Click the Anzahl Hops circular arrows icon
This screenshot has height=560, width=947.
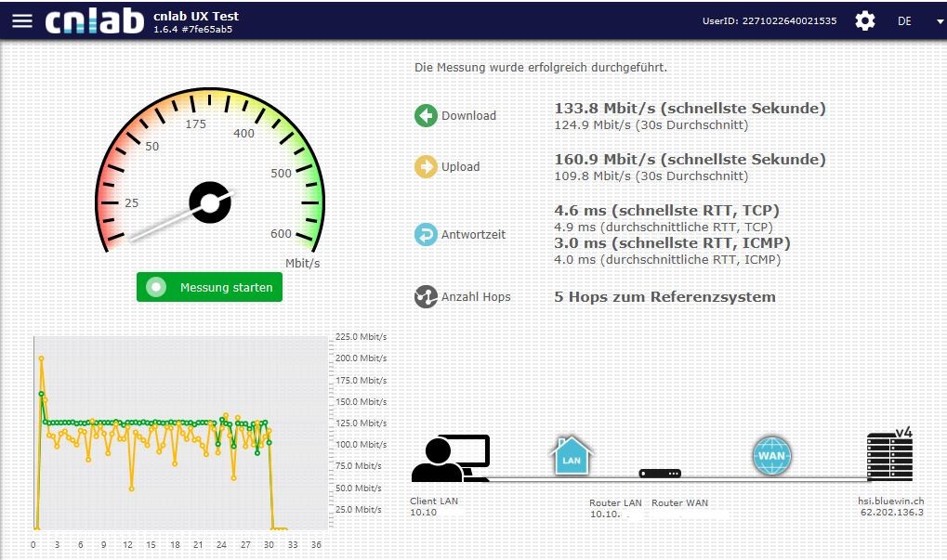(425, 296)
